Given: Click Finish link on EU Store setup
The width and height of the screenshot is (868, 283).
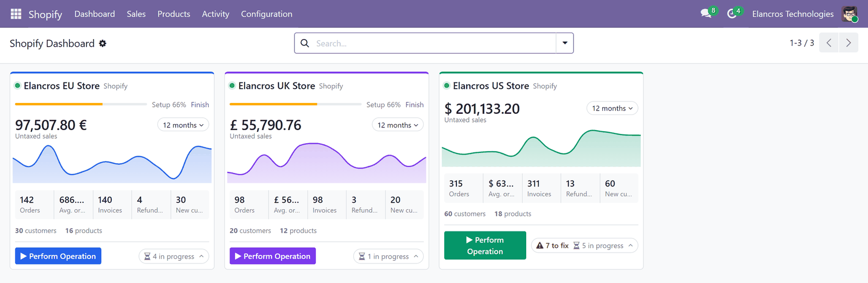Looking at the screenshot, I should coord(200,105).
